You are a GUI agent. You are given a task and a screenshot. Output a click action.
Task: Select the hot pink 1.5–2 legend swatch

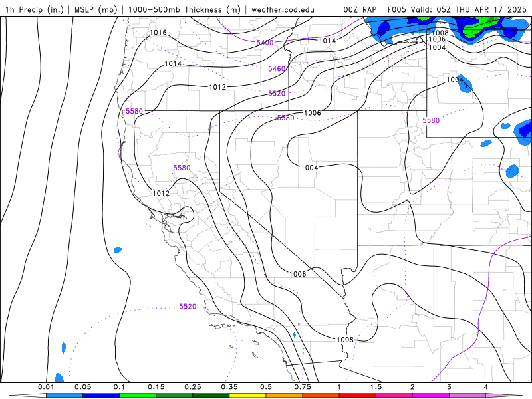(394, 396)
